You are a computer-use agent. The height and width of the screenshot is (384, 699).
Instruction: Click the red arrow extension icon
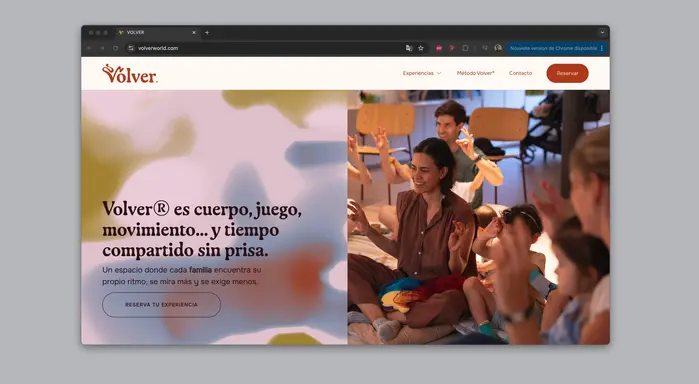click(452, 48)
